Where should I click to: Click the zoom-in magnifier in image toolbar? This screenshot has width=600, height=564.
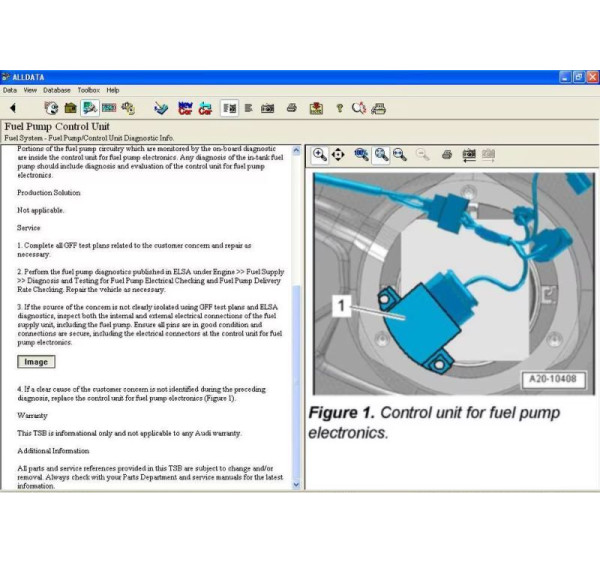320,154
